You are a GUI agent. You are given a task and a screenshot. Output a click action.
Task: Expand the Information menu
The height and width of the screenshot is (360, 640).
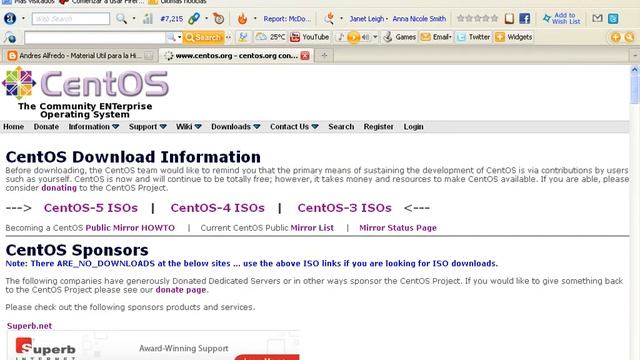point(93,127)
